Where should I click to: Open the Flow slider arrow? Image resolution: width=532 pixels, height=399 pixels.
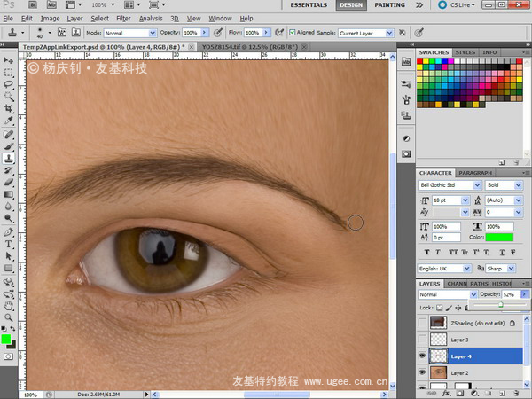267,33
